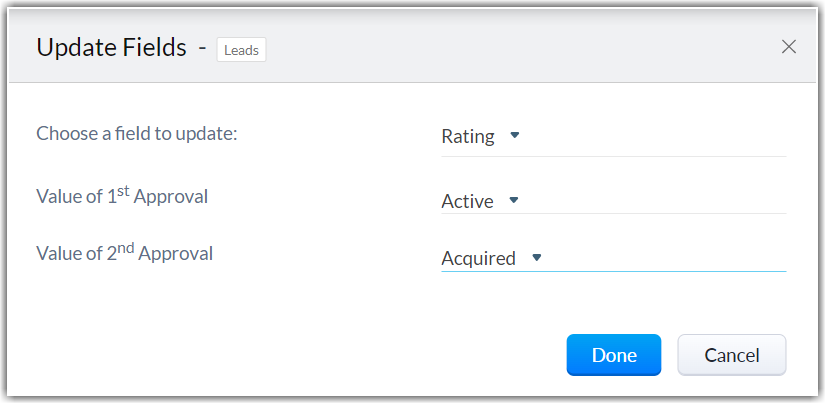Click the "Value of 1st Approval" label
This screenshot has width=826, height=404.
(x=122, y=196)
